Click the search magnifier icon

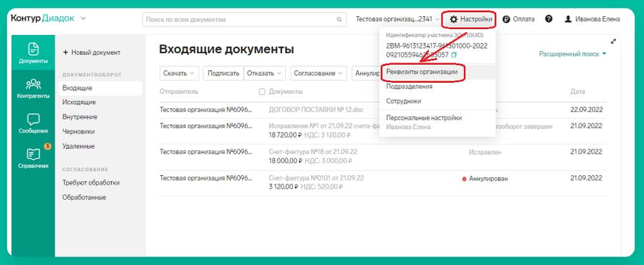(339, 19)
